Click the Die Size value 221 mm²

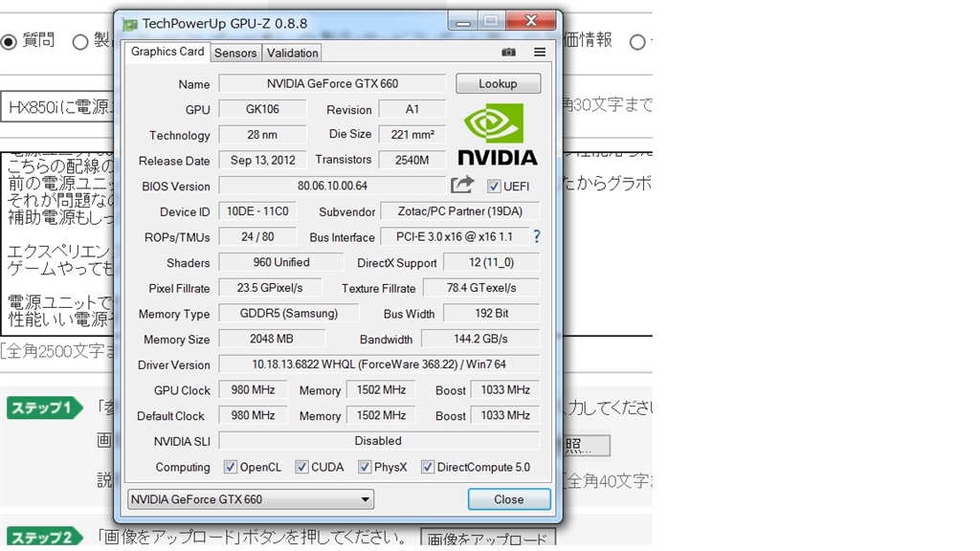click(x=412, y=134)
